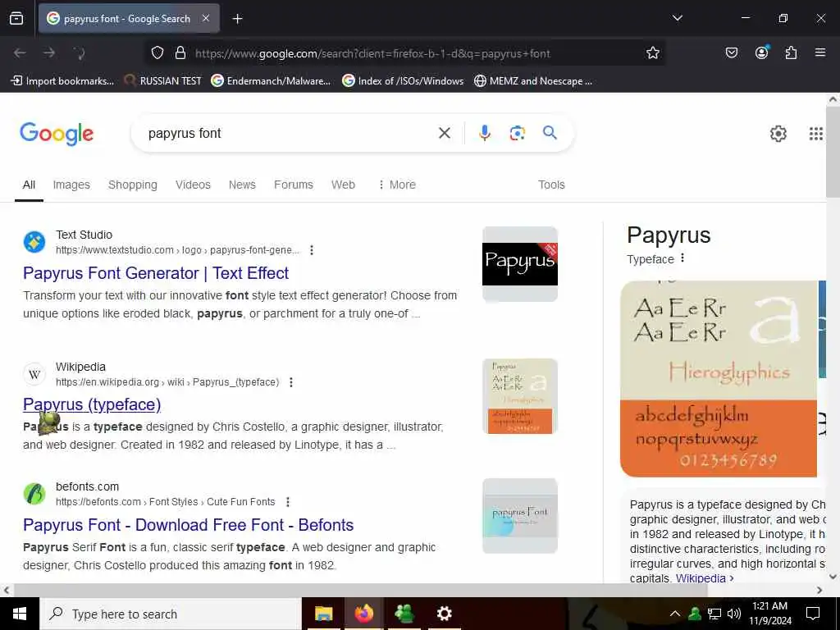The image size is (840, 630).
Task: Open the Pocket save icon
Action: click(x=731, y=52)
